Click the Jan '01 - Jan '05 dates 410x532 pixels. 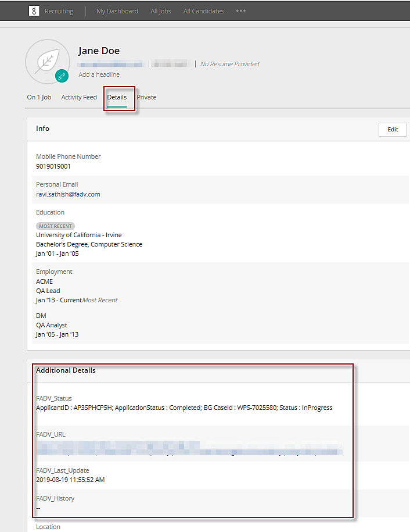[x=57, y=253]
